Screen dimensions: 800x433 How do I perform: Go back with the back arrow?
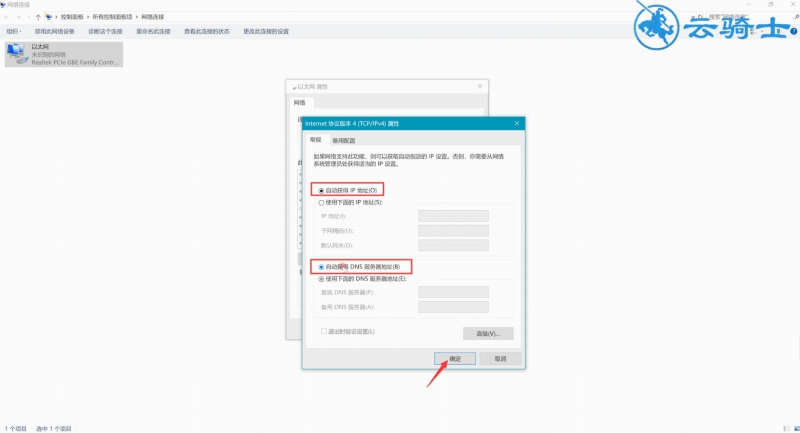[7, 17]
